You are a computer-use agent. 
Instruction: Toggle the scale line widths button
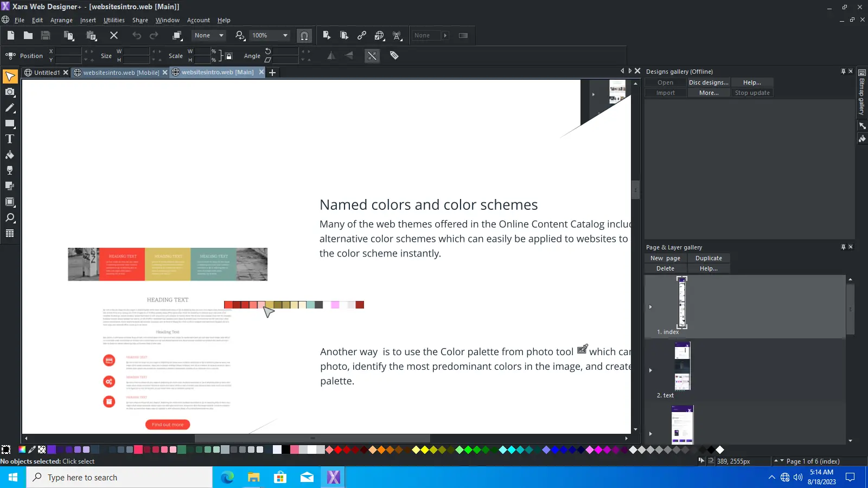pos(372,55)
